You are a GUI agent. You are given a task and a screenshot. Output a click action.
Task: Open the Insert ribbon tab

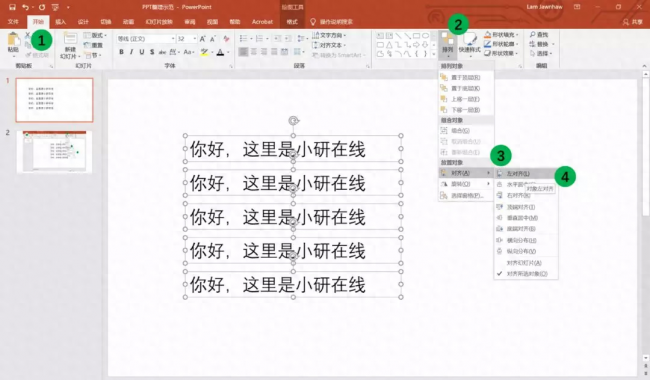[x=61, y=22]
